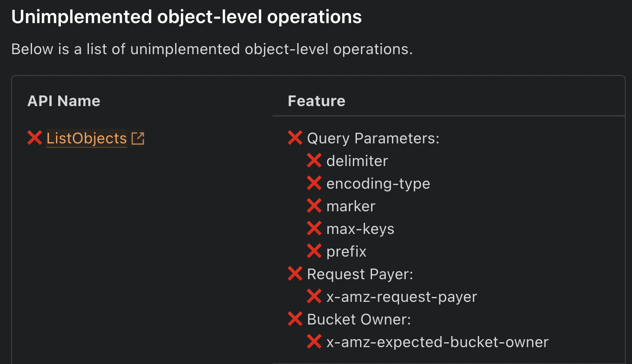Click the Query Parameters label

(373, 138)
